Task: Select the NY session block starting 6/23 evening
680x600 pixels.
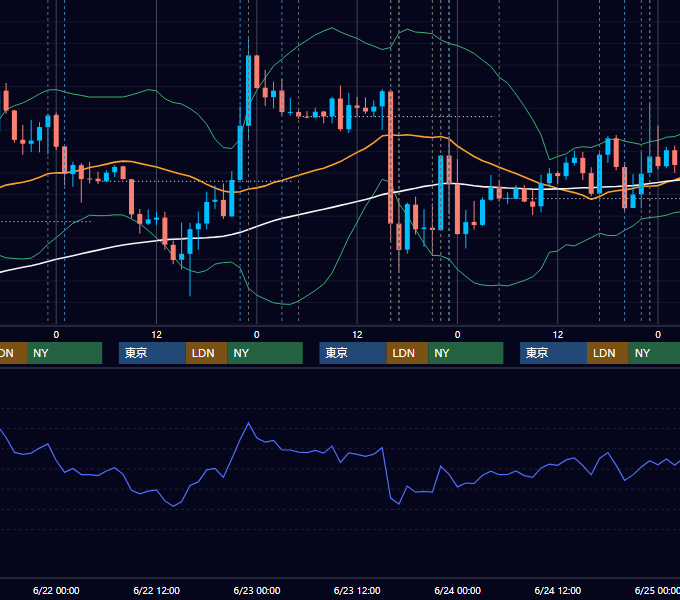Action: [x=466, y=353]
